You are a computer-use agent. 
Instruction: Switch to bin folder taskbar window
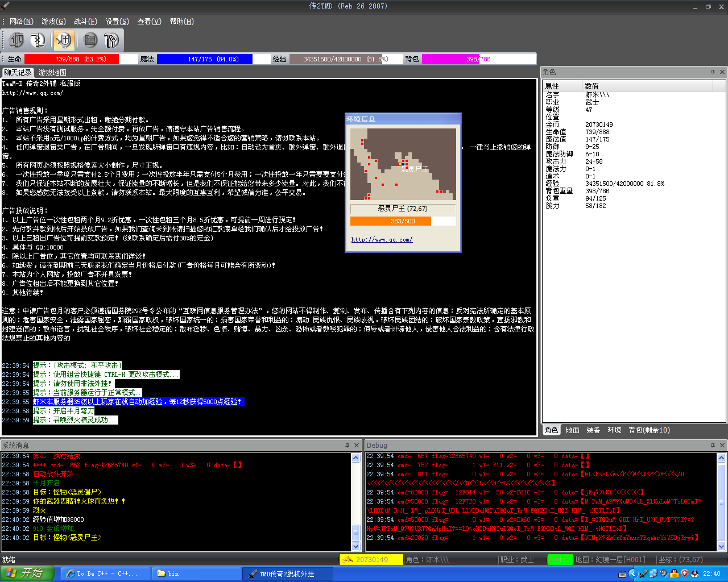[x=196, y=574]
